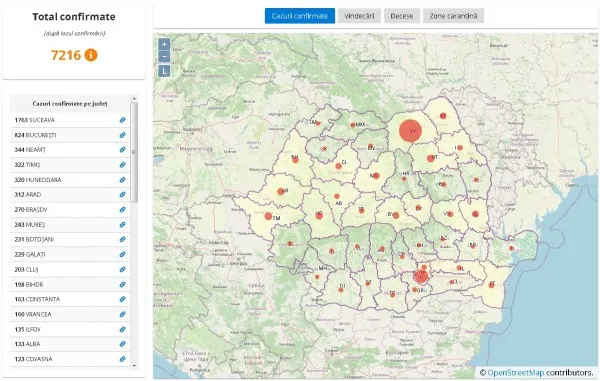Image resolution: width=600 pixels, height=381 pixels.
Task: Click the 231 BOTOȘANI list entry
Action: pyautogui.click(x=70, y=239)
